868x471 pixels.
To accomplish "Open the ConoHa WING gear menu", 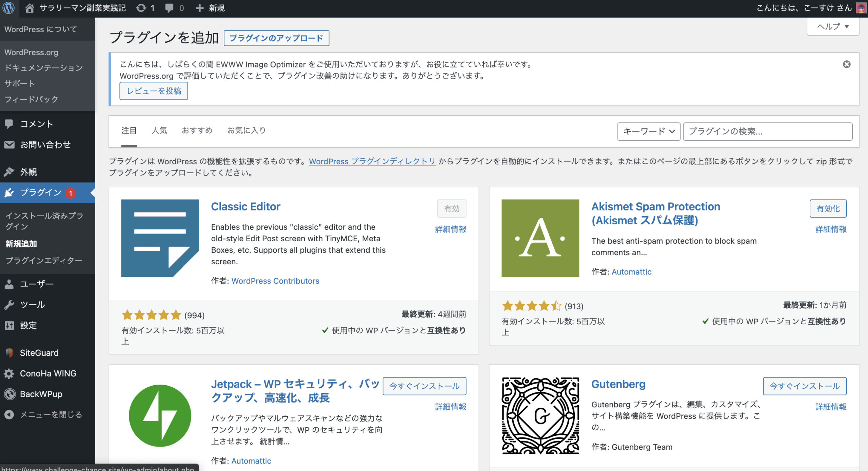I will tap(47, 373).
